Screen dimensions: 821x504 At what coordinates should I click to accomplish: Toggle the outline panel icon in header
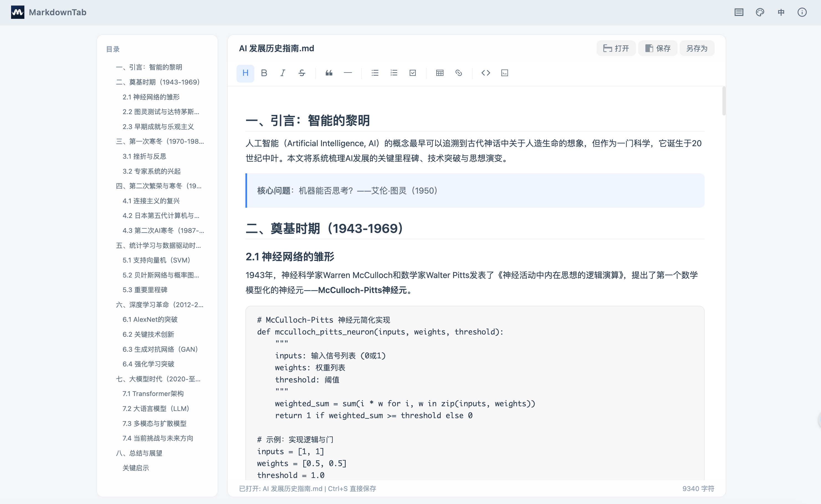tap(739, 12)
